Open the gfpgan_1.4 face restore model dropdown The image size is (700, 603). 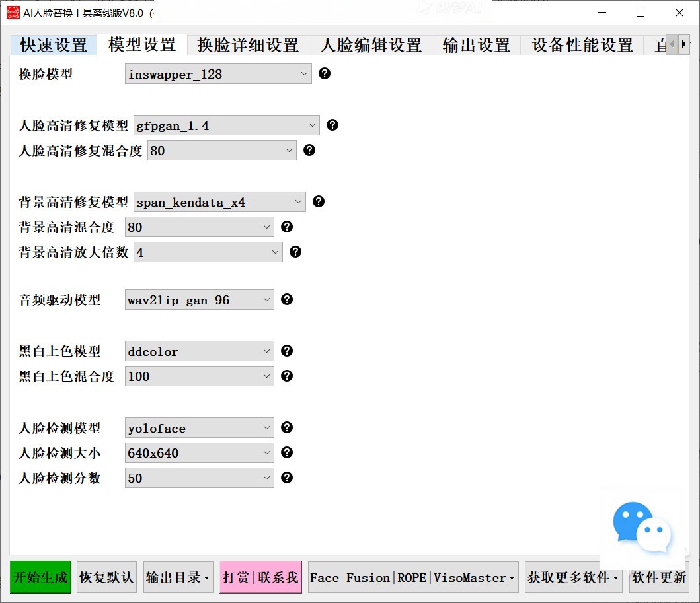[x=226, y=125]
